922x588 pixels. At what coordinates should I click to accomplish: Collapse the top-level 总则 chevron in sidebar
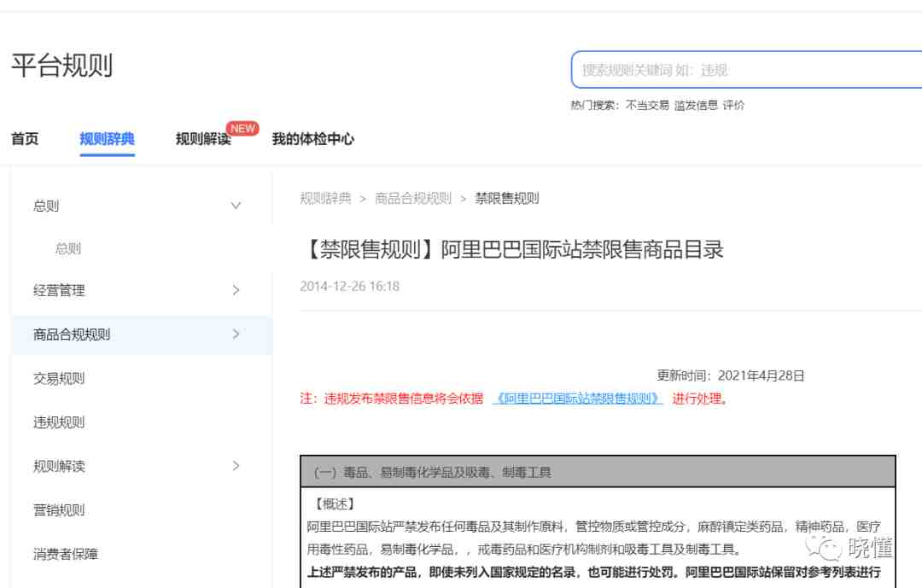pyautogui.click(x=236, y=206)
